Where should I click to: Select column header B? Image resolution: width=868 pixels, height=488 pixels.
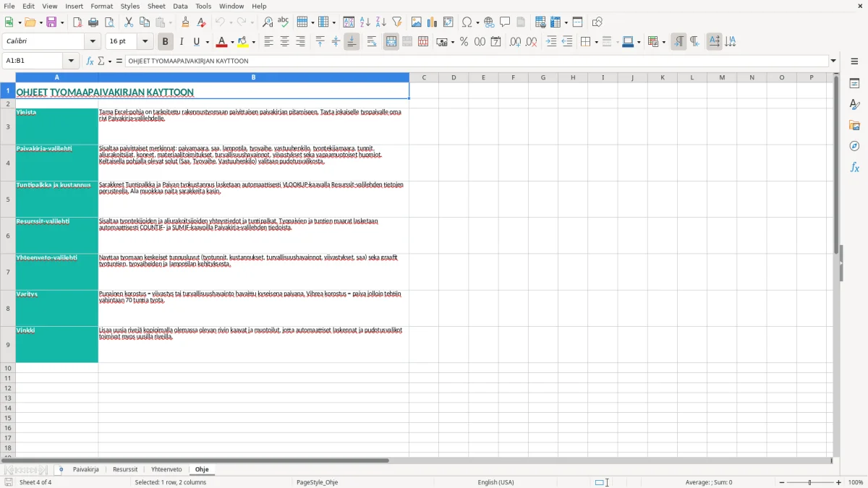(x=253, y=77)
